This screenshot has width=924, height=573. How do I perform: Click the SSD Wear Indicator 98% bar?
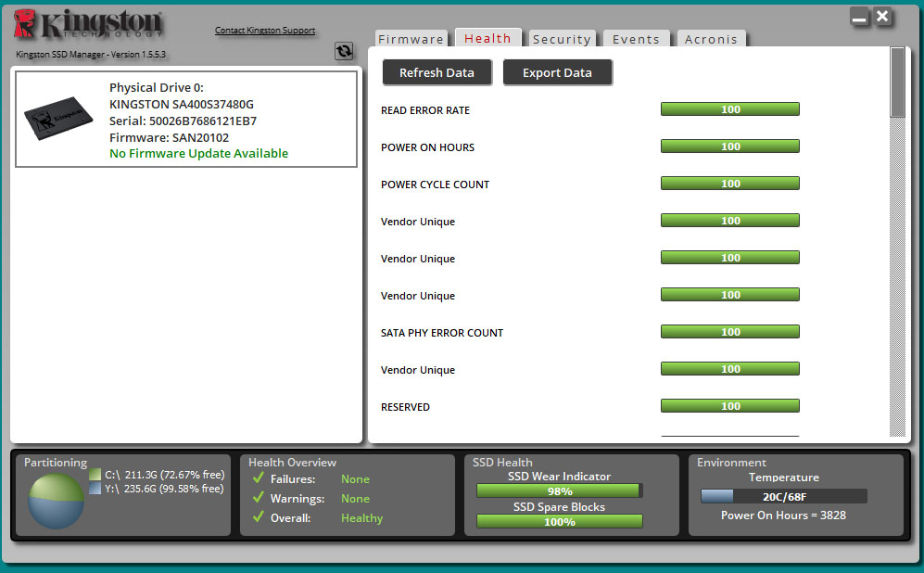tap(559, 491)
